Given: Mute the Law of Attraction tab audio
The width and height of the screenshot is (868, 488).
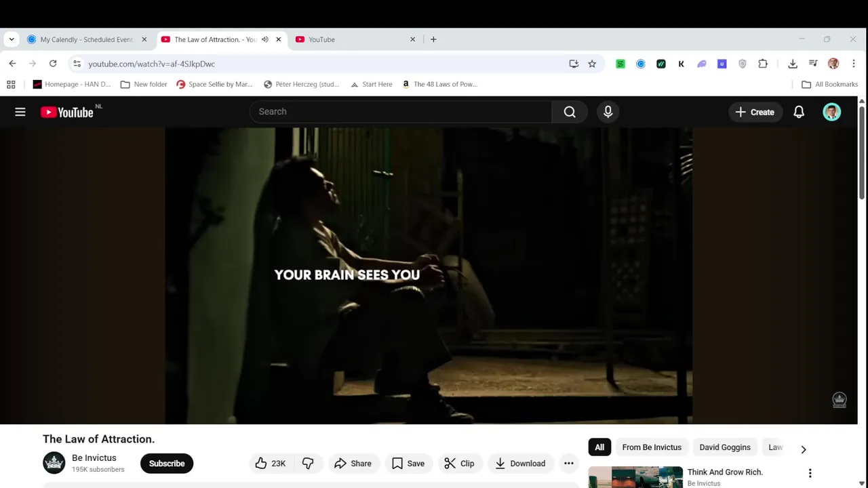Looking at the screenshot, I should 265,39.
